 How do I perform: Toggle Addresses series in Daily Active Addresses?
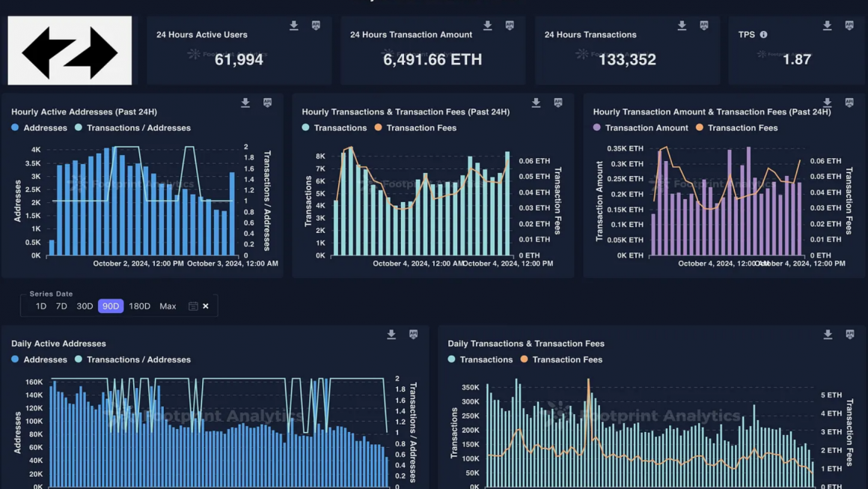(40, 360)
